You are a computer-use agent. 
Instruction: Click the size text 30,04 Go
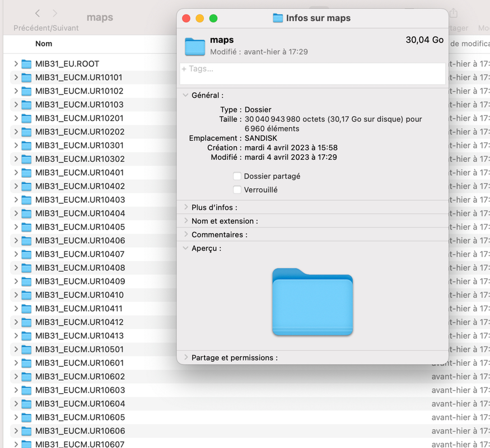(424, 40)
